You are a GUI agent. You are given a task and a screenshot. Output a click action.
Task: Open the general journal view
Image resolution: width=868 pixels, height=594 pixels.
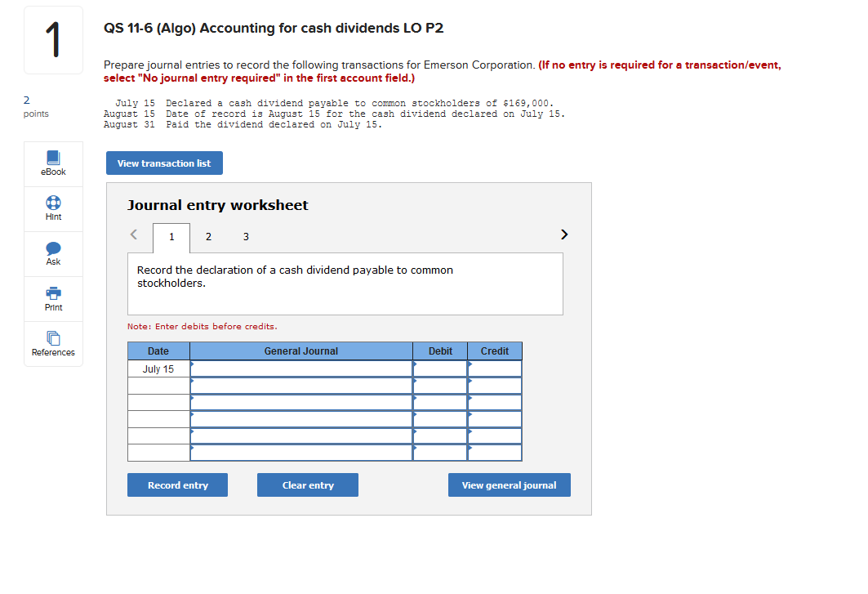[509, 485]
